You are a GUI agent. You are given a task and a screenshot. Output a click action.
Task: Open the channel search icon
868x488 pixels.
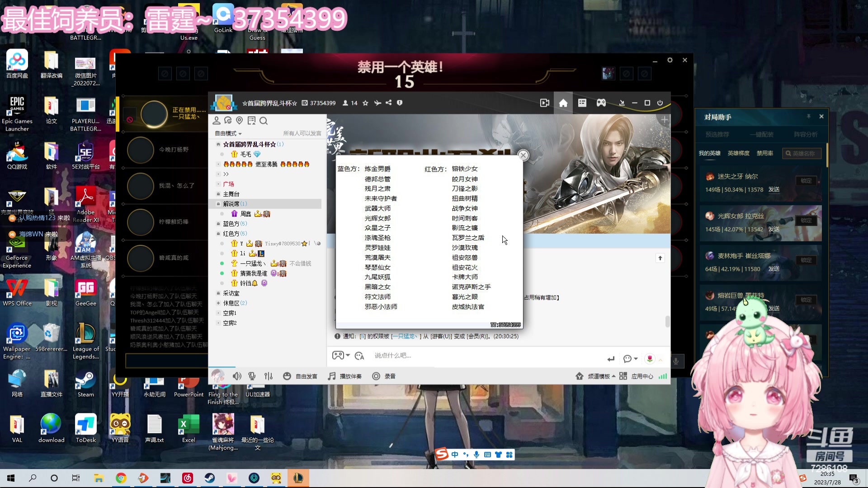[x=264, y=121]
